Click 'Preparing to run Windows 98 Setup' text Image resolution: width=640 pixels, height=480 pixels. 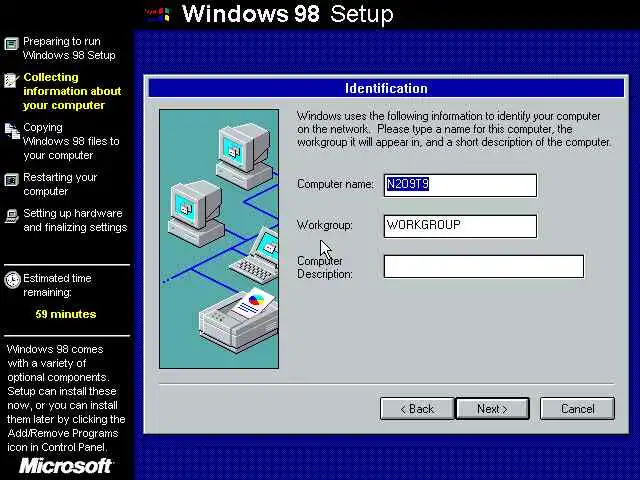point(69,48)
